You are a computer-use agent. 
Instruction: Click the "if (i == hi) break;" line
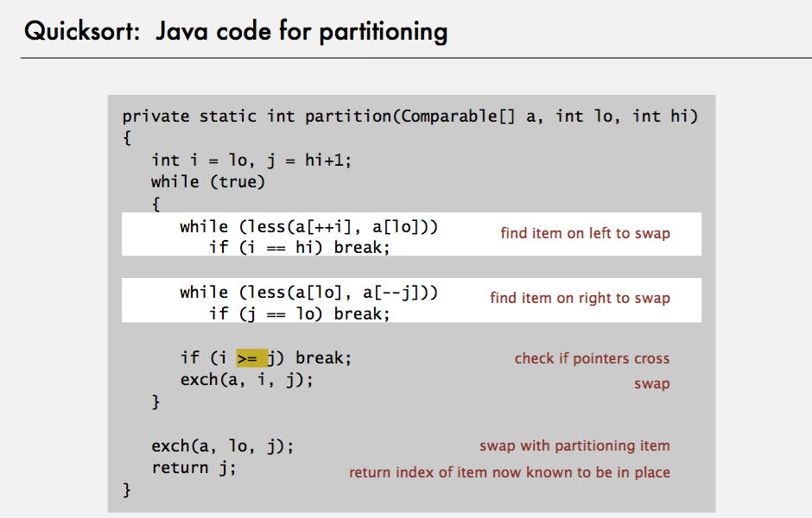[x=300, y=248]
